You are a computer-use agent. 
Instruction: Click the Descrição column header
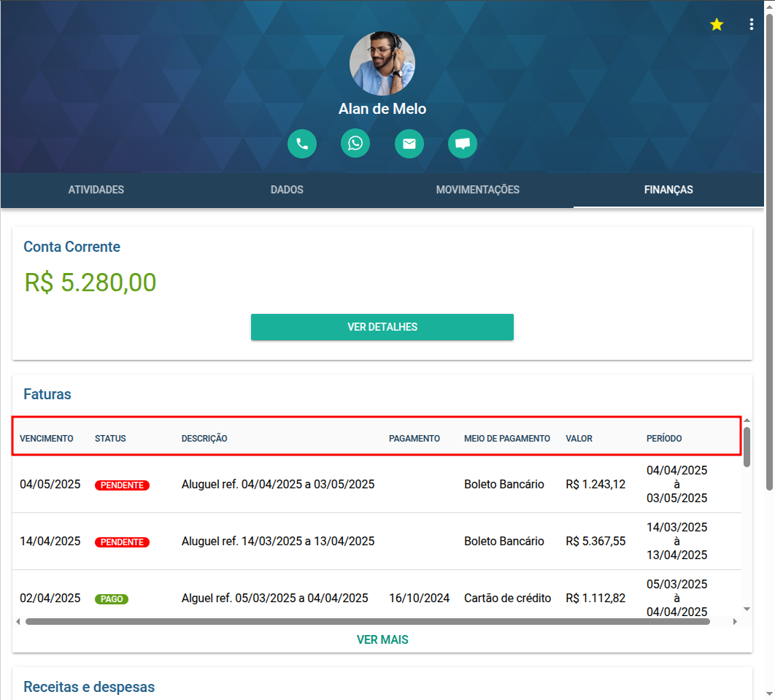204,439
